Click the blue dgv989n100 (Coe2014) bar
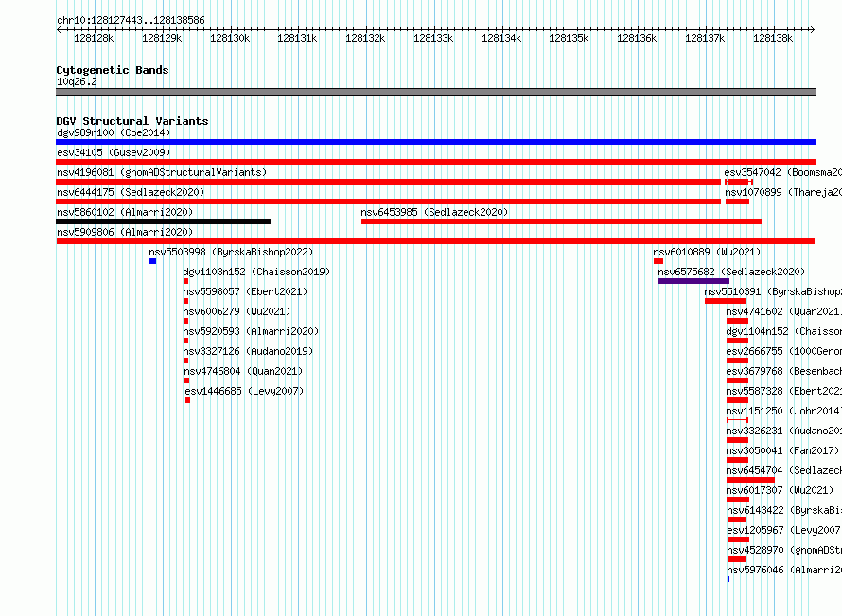 click(435, 142)
